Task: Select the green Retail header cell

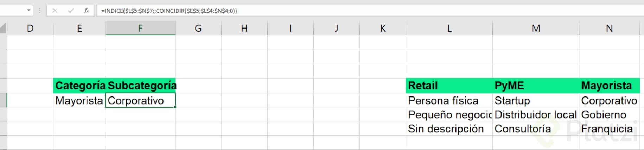Action: pos(449,86)
